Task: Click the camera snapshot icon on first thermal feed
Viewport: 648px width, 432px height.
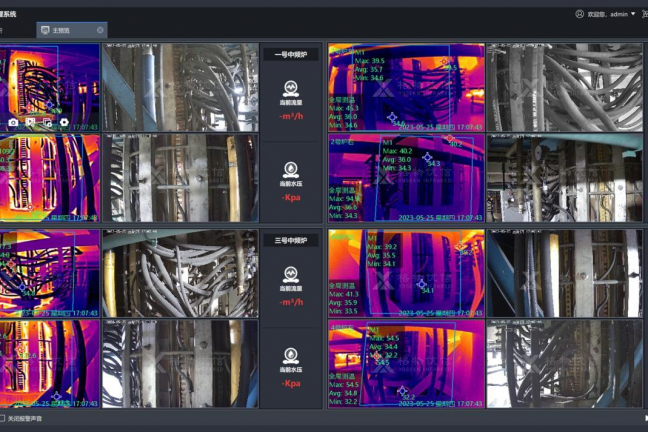Action: [x=13, y=122]
